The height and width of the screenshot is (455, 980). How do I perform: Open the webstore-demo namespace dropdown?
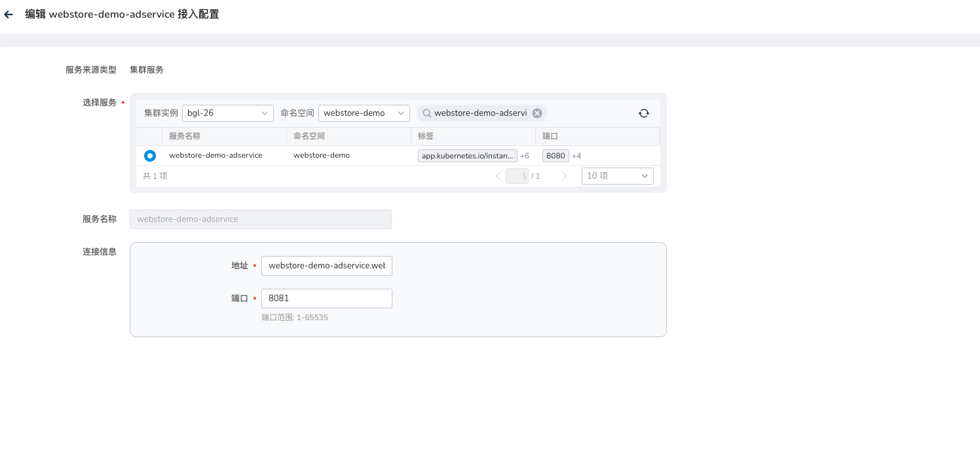pyautogui.click(x=364, y=113)
